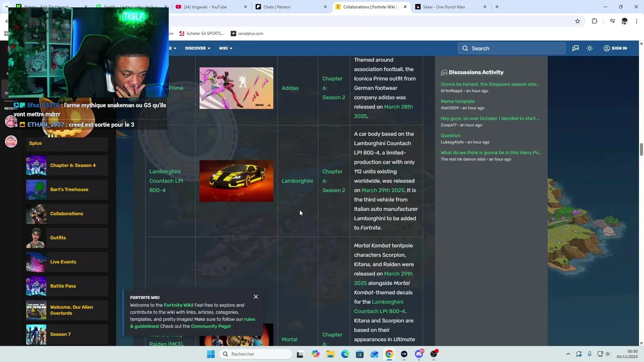
Task: Open the black arrow app on taskbar
Action: (404, 354)
